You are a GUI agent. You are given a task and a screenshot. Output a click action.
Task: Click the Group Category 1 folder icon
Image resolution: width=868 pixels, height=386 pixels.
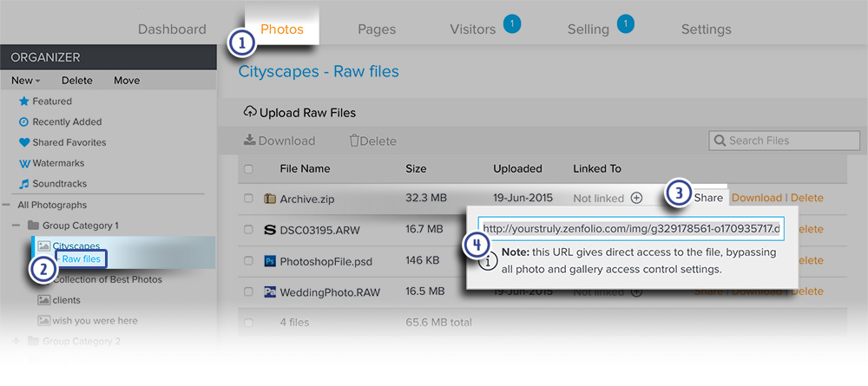[33, 226]
